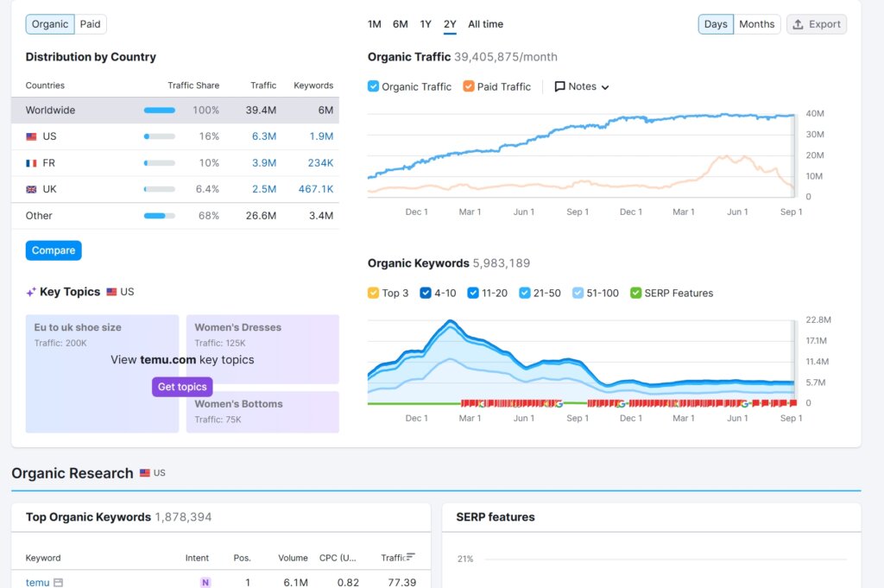884x588 pixels.
Task: Click the Worldwide traffic share progress bar
Action: pyautogui.click(x=160, y=111)
